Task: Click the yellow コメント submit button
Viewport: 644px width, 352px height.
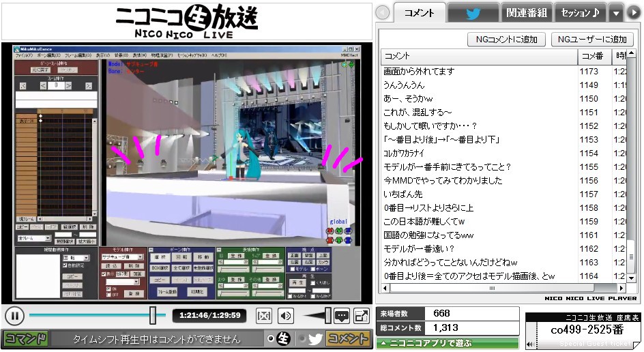Action: [347, 339]
